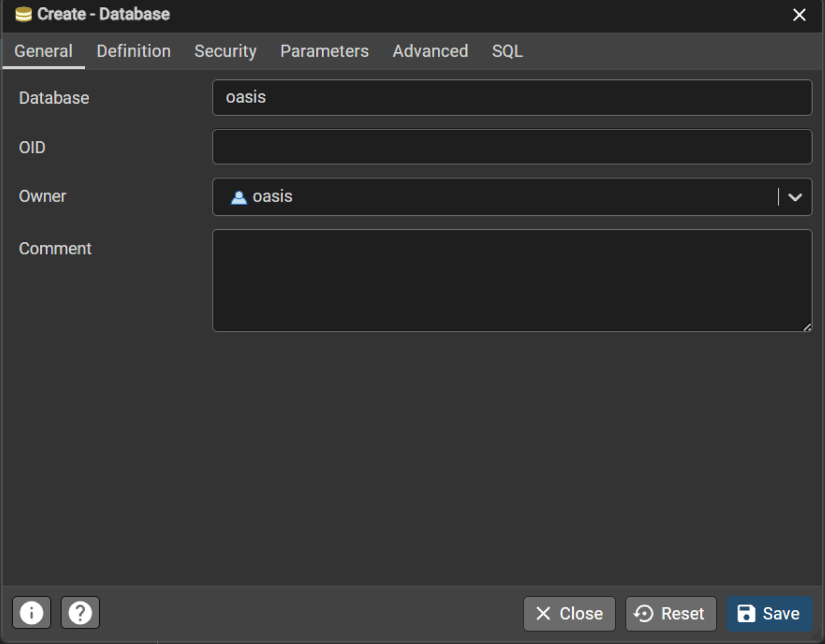
Task: Open help with the question mark icon
Action: (x=81, y=612)
